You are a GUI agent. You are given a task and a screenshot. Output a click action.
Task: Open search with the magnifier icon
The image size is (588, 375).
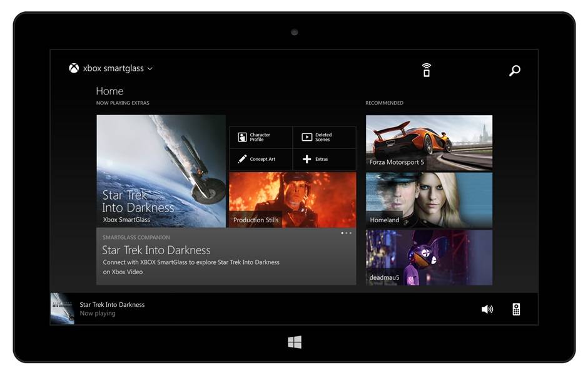[x=514, y=71]
